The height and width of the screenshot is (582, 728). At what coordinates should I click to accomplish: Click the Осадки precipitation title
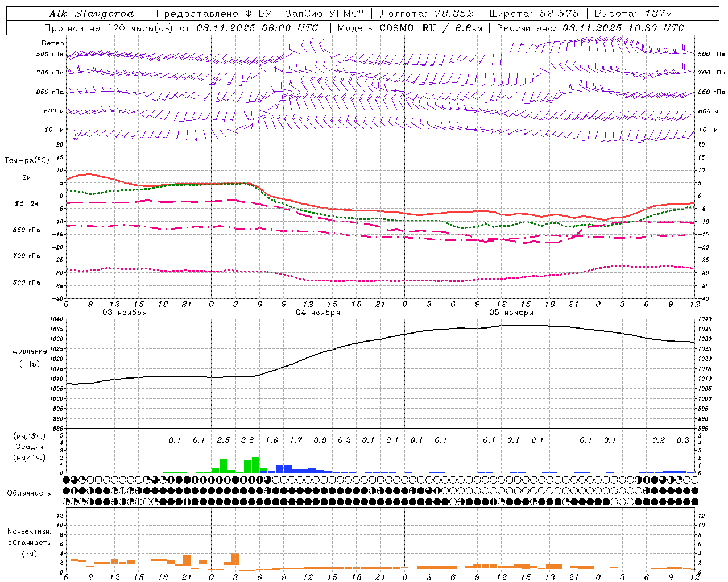coord(30,447)
